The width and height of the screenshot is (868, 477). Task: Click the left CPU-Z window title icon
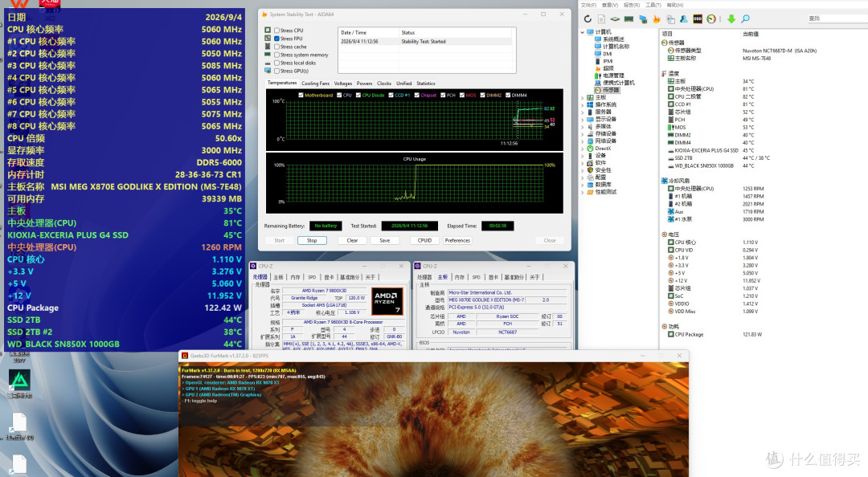(253, 266)
